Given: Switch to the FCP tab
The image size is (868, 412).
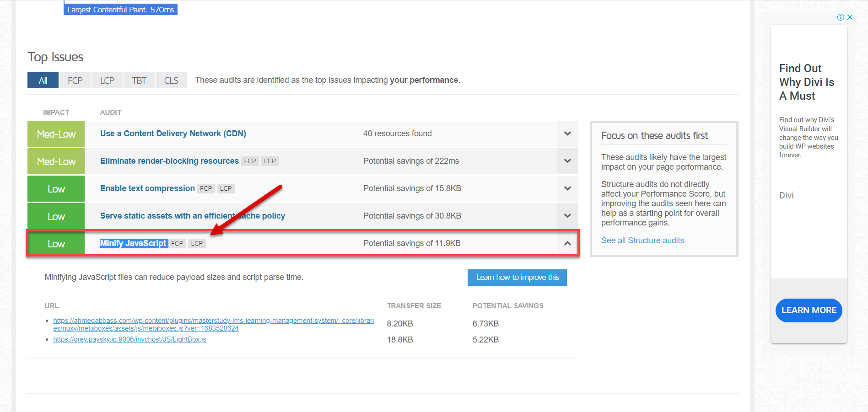Looking at the screenshot, I should [x=75, y=80].
